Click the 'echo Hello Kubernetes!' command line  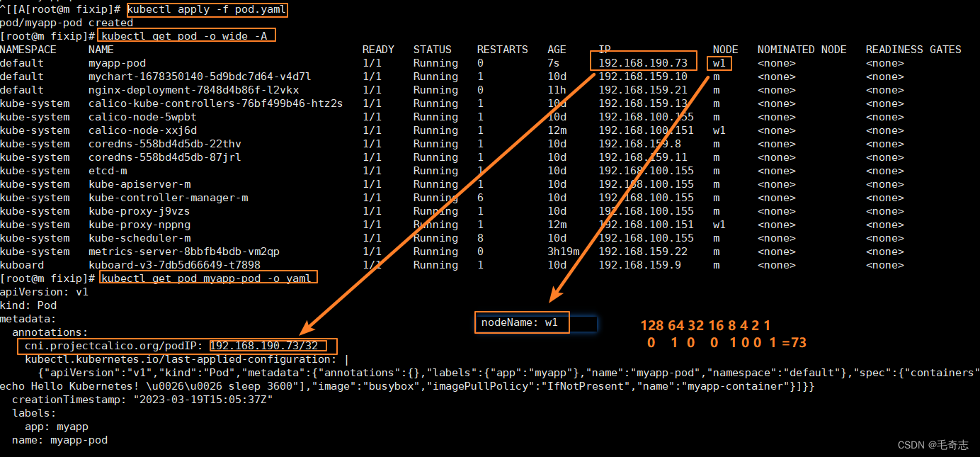tap(407, 386)
